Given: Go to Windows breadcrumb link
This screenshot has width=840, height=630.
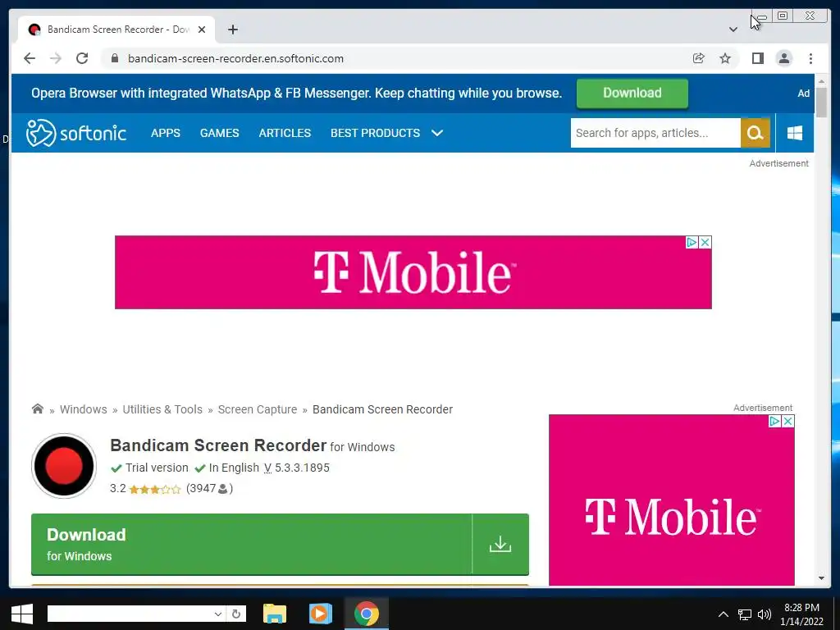Looking at the screenshot, I should click(83, 409).
